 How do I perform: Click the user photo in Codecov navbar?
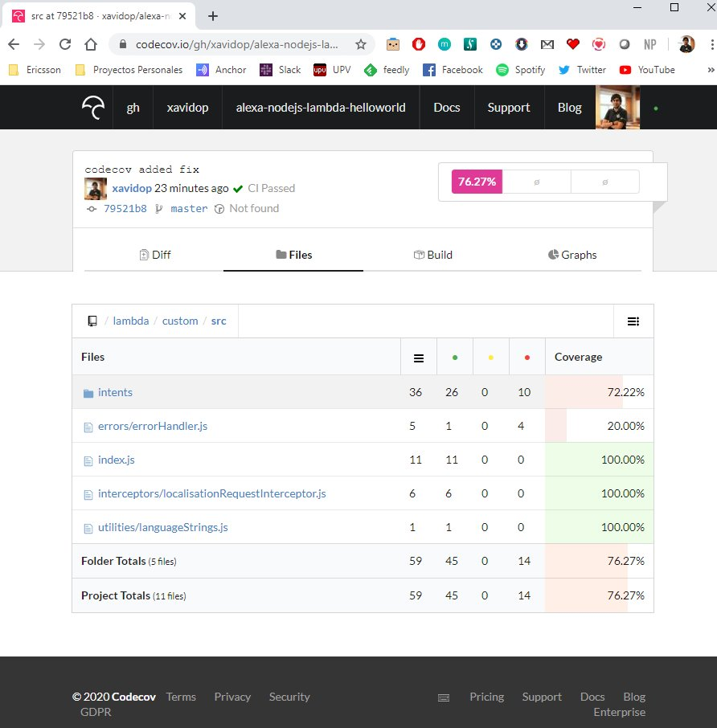[617, 107]
